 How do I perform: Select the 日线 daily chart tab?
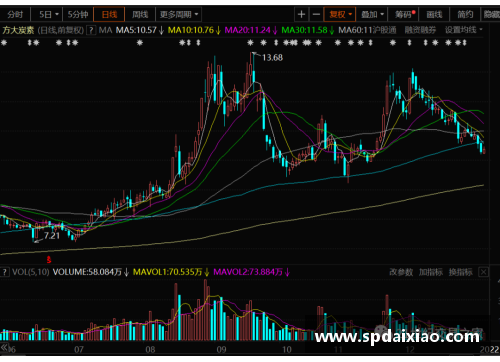[109, 15]
